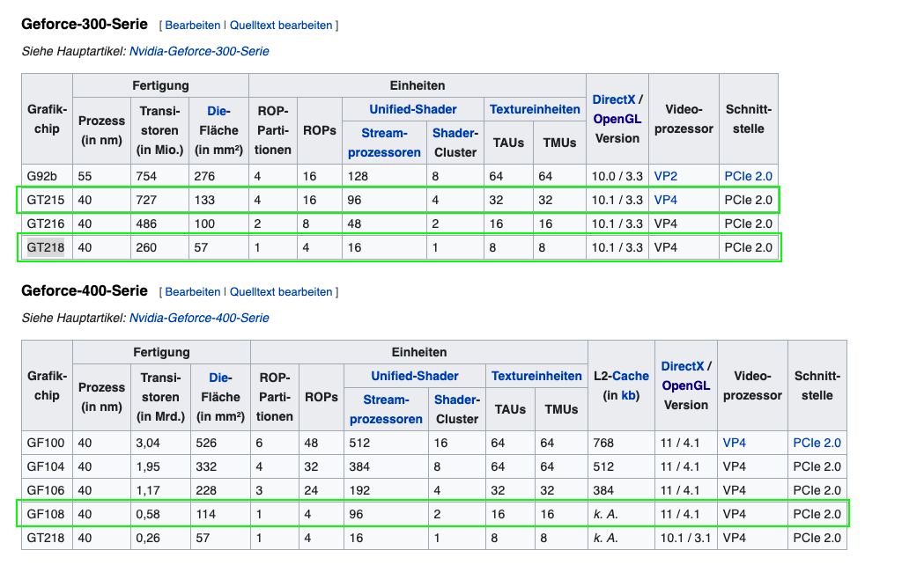Open OpenGL link in the 400-Serie table header
The height and width of the screenshot is (565, 924).
pos(686,385)
